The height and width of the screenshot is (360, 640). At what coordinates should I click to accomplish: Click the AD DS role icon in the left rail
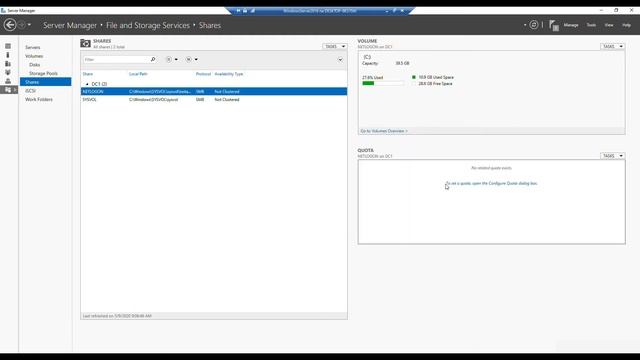point(8,72)
